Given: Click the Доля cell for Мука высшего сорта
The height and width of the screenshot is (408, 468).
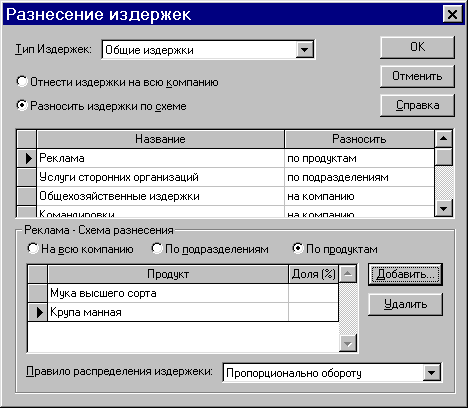Looking at the screenshot, I should 313,293.
